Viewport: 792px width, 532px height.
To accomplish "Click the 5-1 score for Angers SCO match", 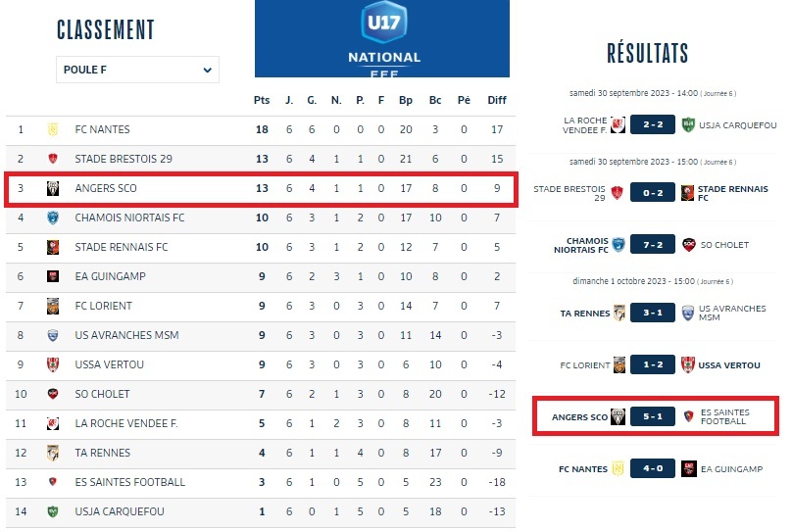I will click(652, 417).
